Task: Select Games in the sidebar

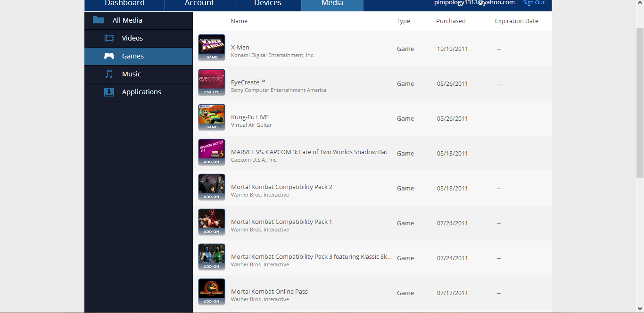Action: coord(139,56)
